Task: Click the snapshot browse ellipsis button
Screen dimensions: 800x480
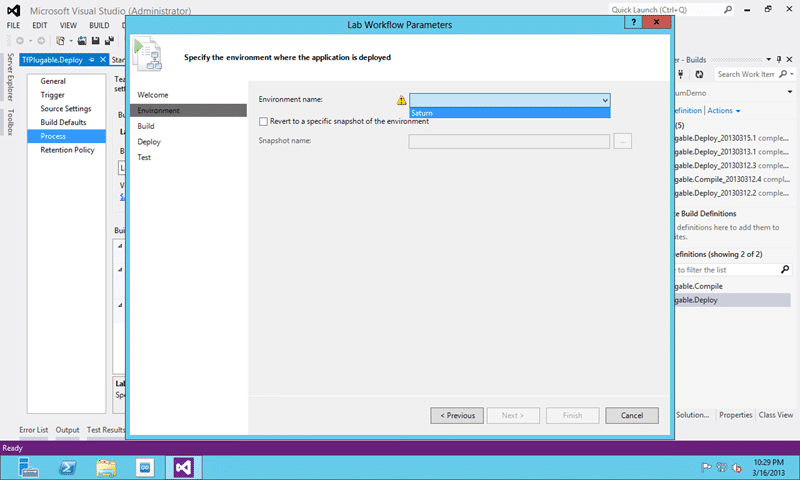Action: coord(622,141)
